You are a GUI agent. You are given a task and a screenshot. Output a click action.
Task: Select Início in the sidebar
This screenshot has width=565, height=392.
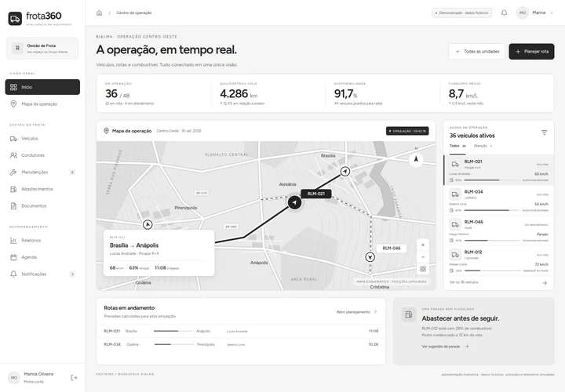pyautogui.click(x=42, y=87)
